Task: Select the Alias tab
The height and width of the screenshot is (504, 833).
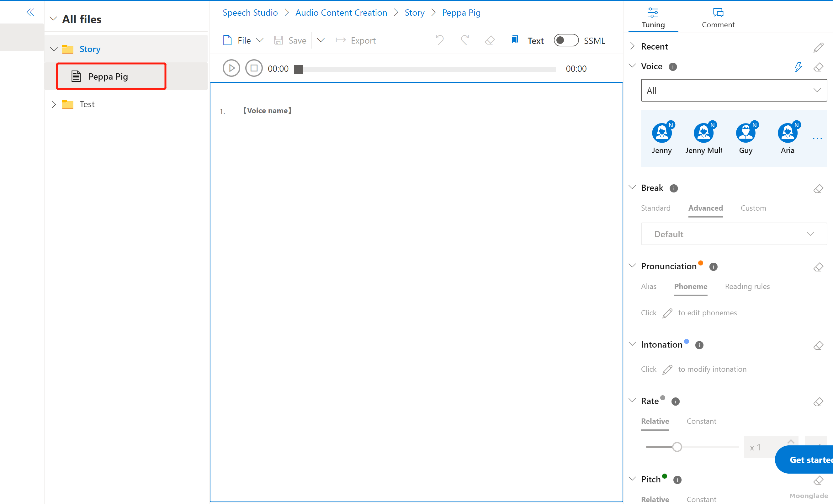Action: [648, 286]
